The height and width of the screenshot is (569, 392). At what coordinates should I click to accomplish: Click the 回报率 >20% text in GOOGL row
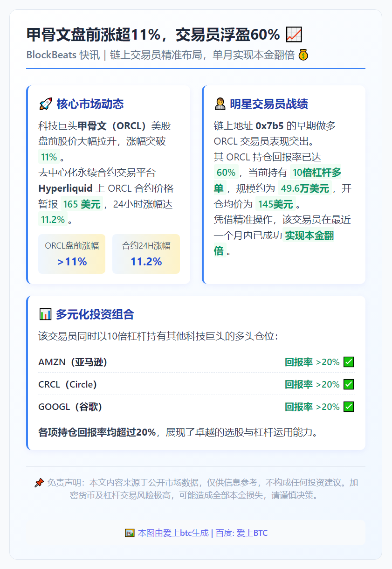[x=312, y=407]
